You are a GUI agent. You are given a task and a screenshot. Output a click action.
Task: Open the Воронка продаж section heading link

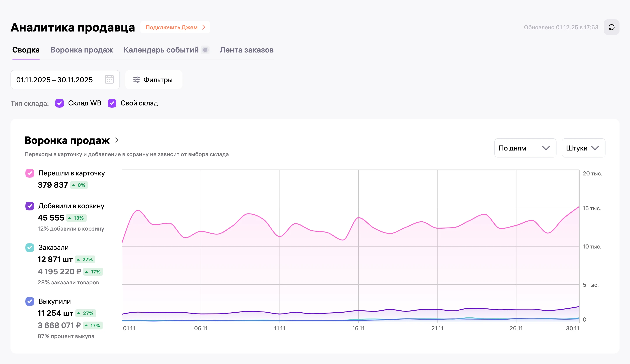pyautogui.click(x=67, y=140)
